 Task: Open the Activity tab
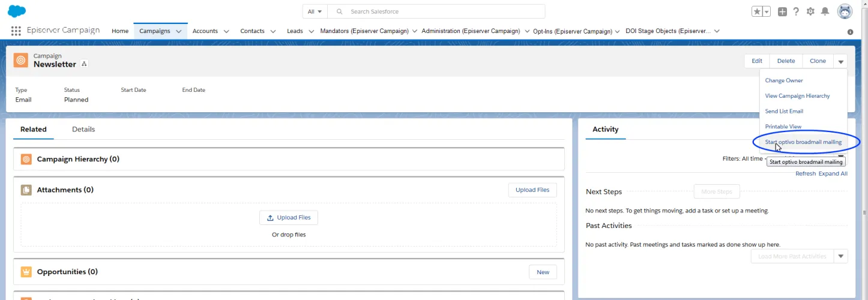[x=605, y=129]
